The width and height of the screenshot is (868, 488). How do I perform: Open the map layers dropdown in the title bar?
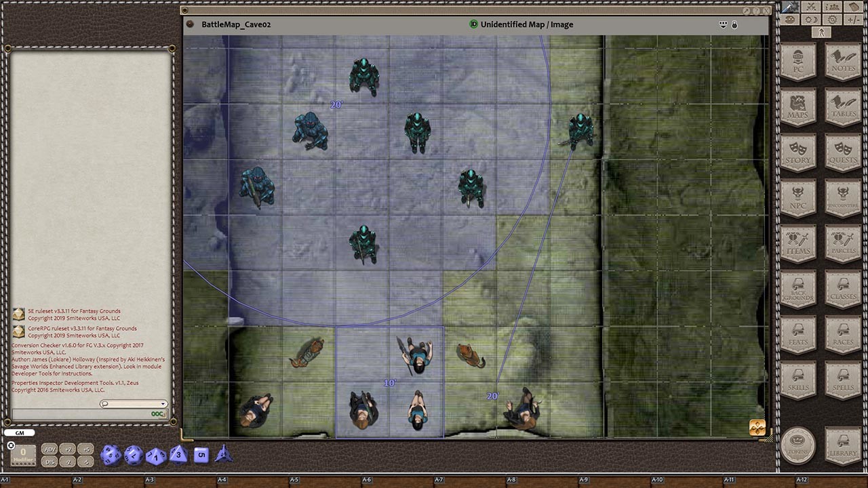coord(724,24)
